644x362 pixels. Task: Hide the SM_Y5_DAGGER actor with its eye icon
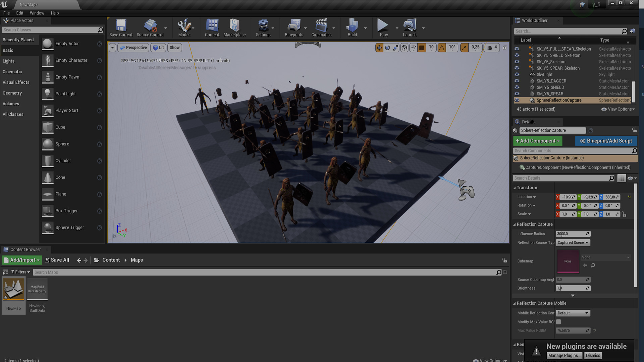tap(517, 81)
